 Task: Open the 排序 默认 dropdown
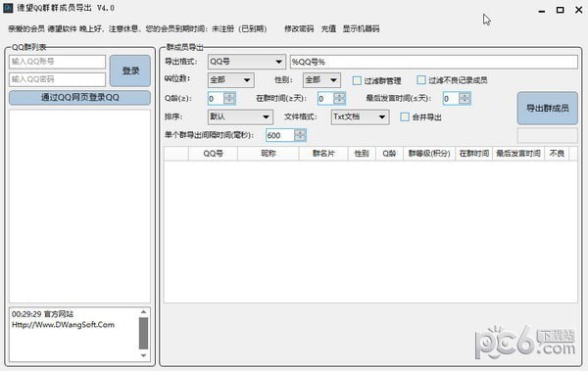240,116
